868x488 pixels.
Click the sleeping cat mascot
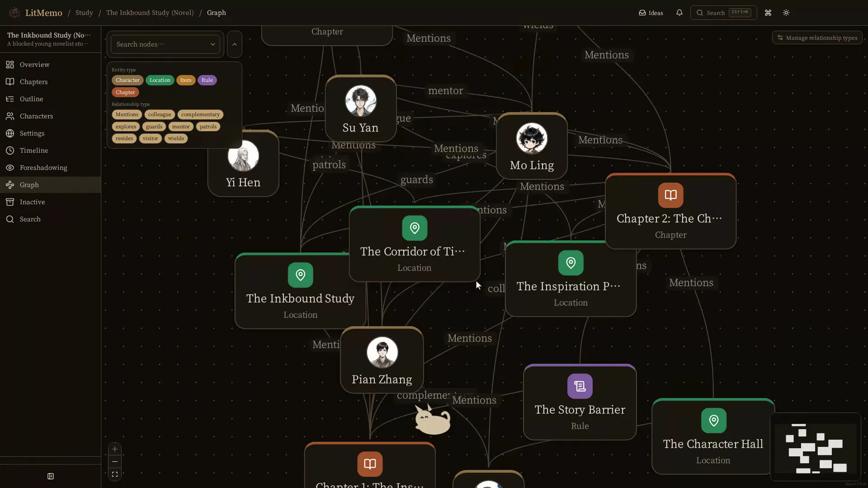click(432, 420)
